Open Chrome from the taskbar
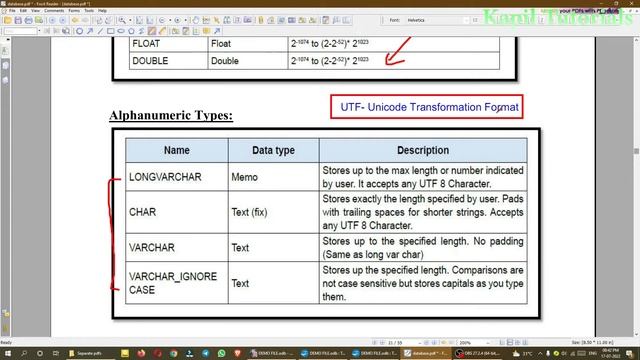 click(173, 353)
